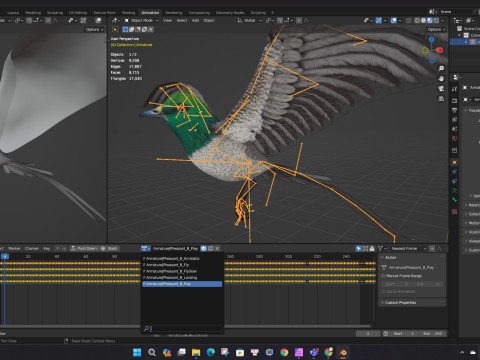Open the Tool properties tab

coord(454,89)
